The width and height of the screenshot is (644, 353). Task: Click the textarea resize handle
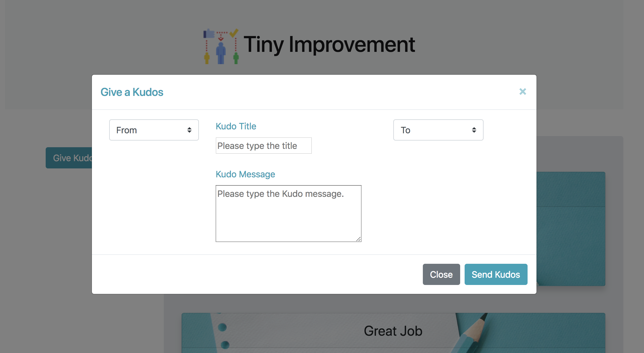click(358, 239)
